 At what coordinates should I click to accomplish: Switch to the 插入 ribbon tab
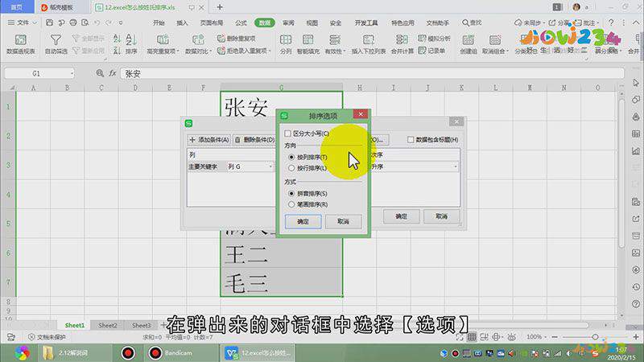point(182,23)
